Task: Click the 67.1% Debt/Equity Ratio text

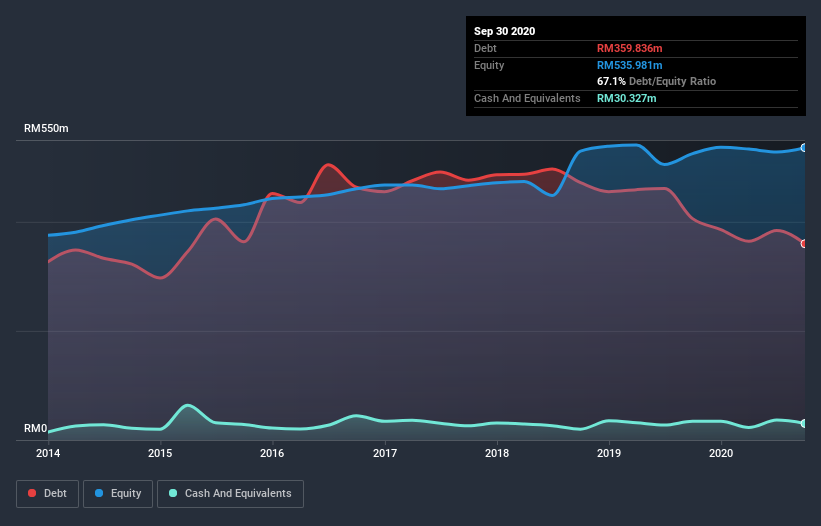Action: click(656, 81)
